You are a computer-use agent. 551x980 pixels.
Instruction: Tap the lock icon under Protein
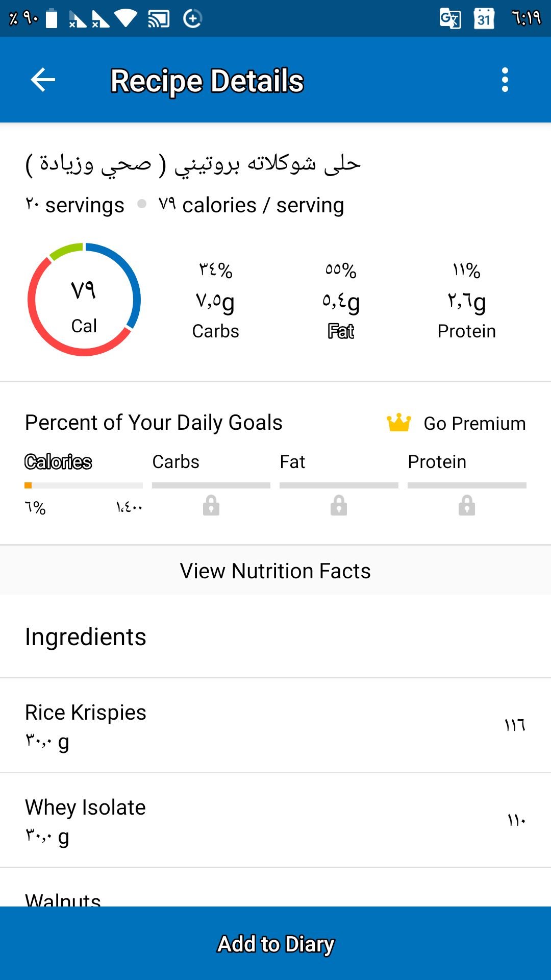pyautogui.click(x=466, y=505)
